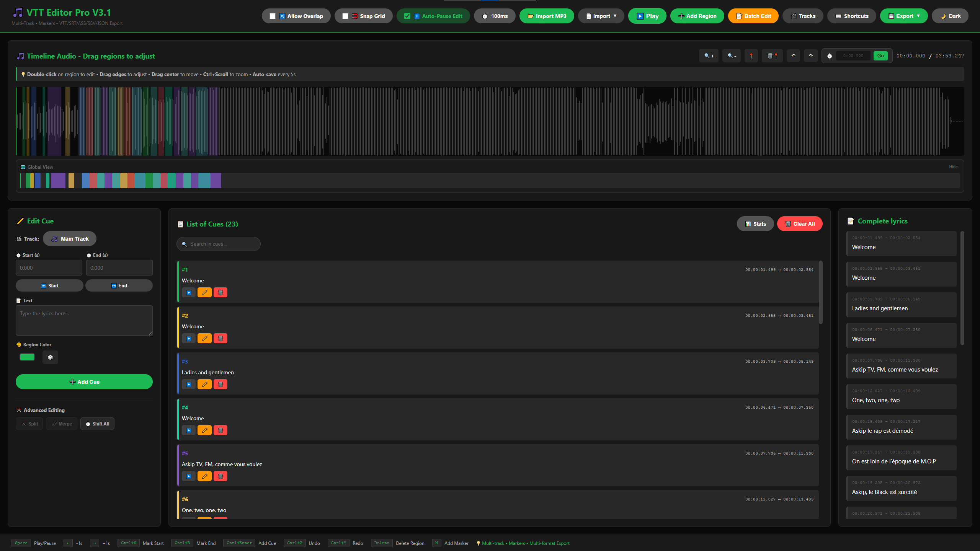Mark the end time with the End button
Screen dimensions: 980x551
pyautogui.click(x=119, y=285)
